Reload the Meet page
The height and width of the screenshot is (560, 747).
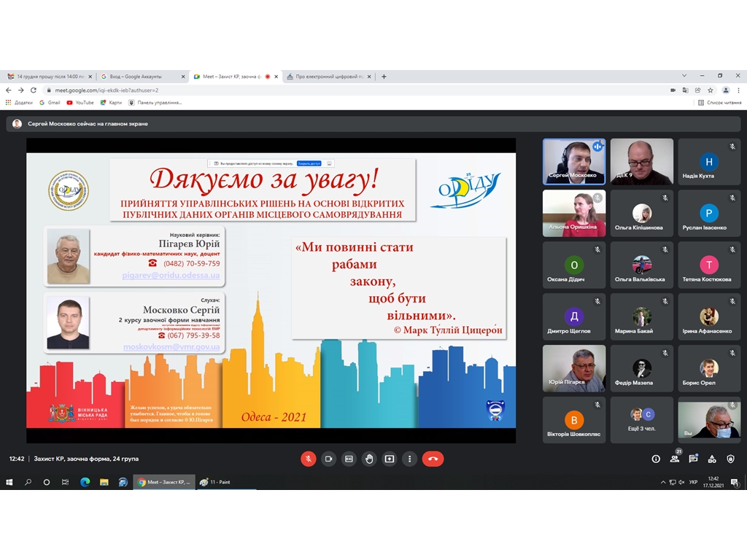click(x=34, y=90)
